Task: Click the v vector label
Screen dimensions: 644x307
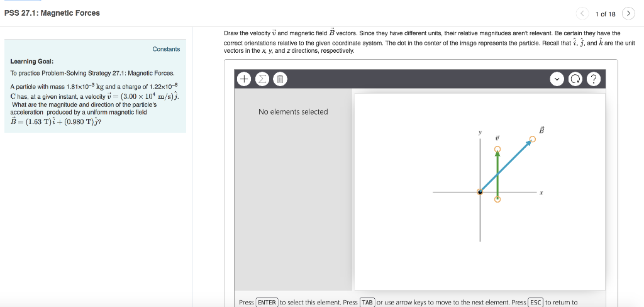Action: (498, 138)
